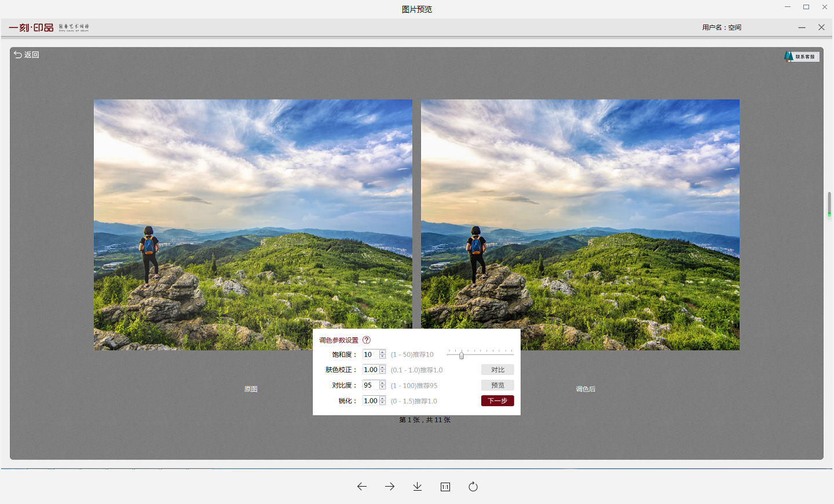Click the 饱和度 saturation slider handle
Viewport: 834px width, 504px height.
coord(462,355)
